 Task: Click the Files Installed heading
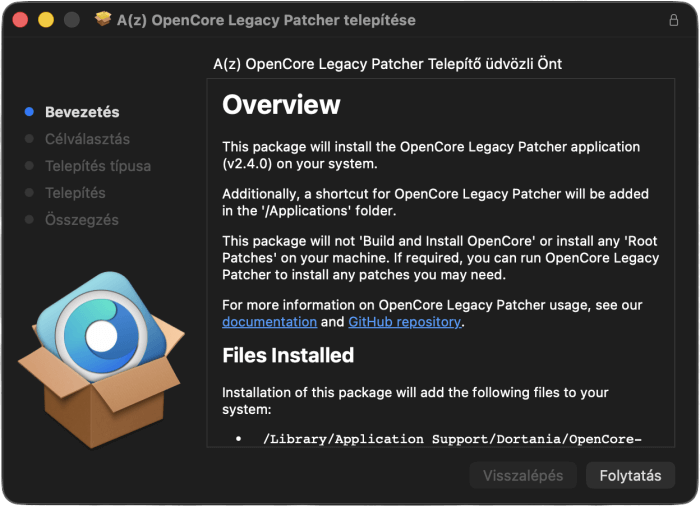click(x=288, y=355)
